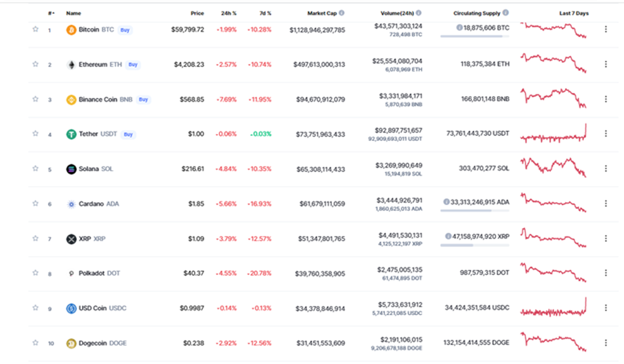Open Tether via its green logo
Screen dimensions: 624x364
coord(71,134)
